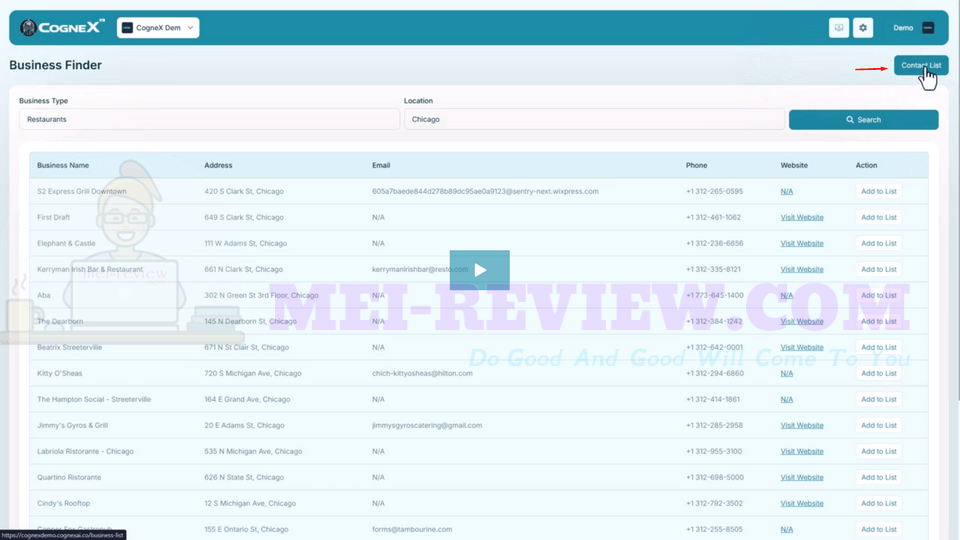Click the Phone column header
The image size is (960, 540).
(696, 165)
